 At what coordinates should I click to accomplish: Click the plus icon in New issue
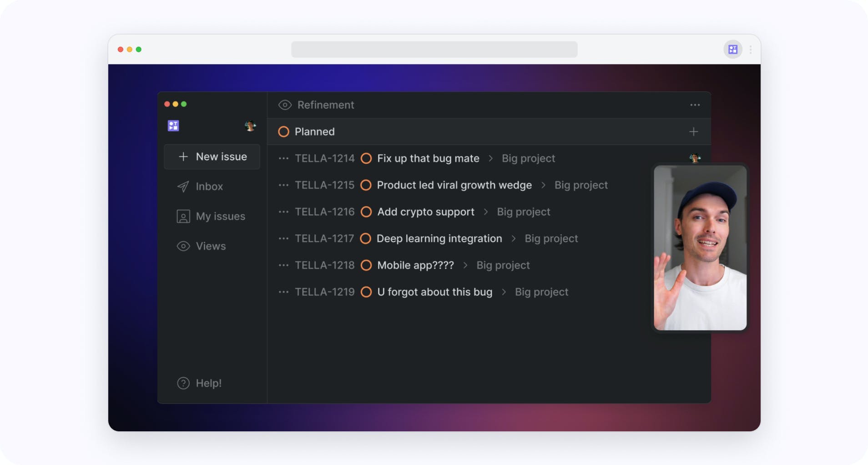183,157
